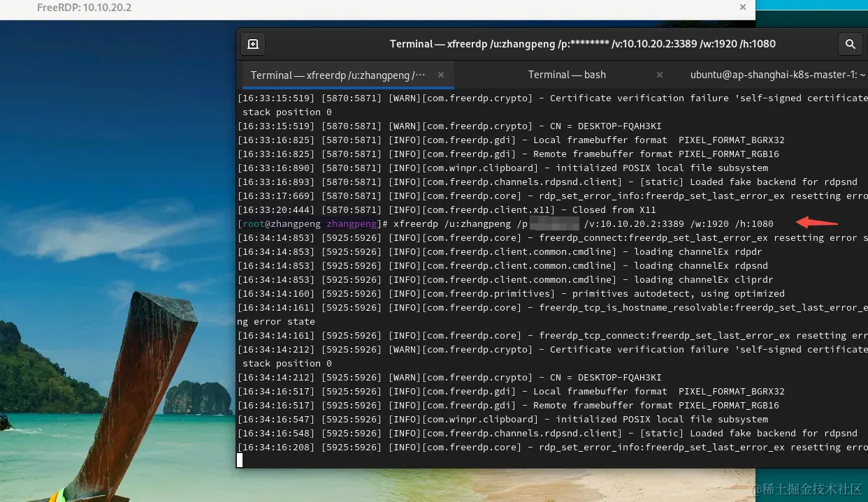The width and height of the screenshot is (868, 502).
Task: Click the 16:33:15 'CN = DESKTOP-FQAH3KI' warning line
Action: [x=449, y=126]
